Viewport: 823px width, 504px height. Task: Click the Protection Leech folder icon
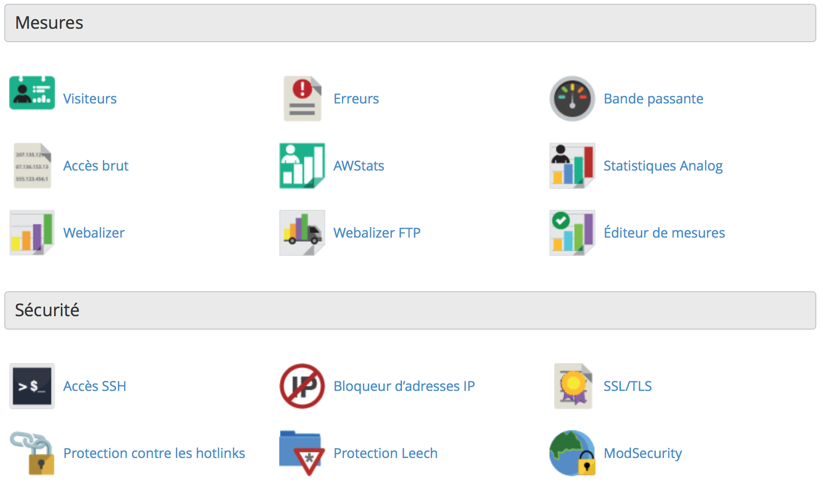pos(302,453)
